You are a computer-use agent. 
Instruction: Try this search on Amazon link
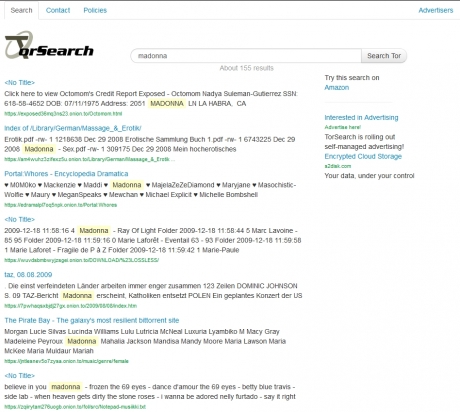pos(337,87)
